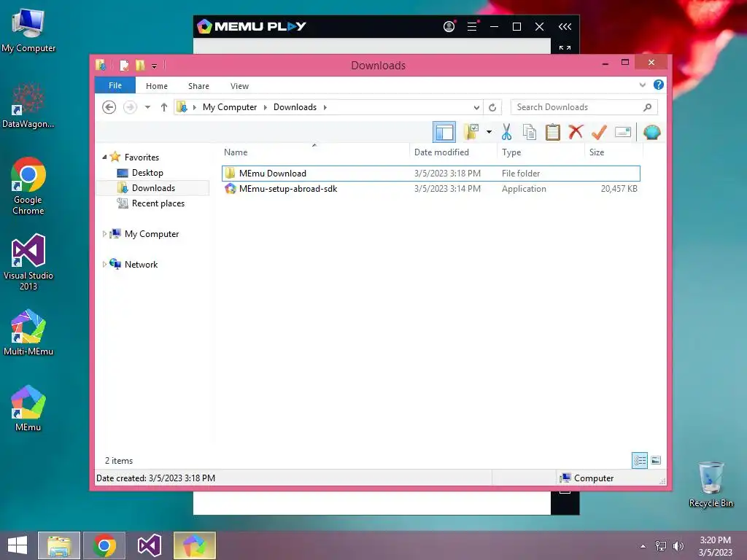Image resolution: width=747 pixels, height=560 pixels.
Task: Expand Network tree node
Action: point(104,264)
